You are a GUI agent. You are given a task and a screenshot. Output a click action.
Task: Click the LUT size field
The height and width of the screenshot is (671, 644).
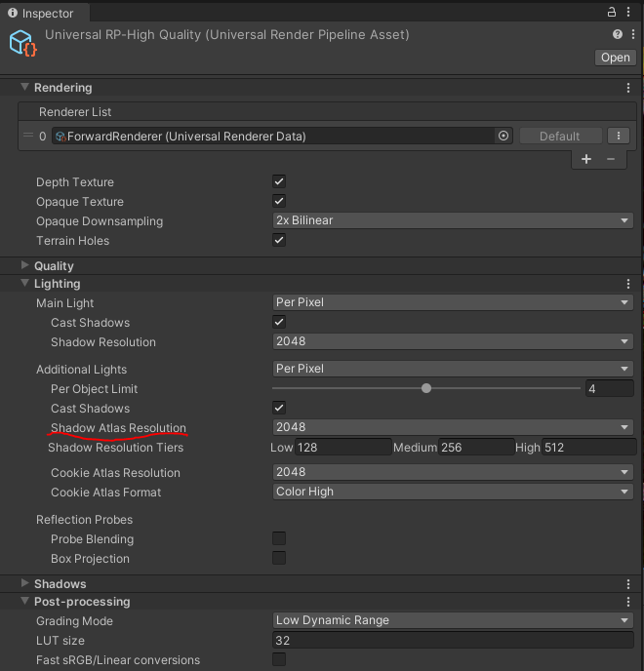(453, 640)
